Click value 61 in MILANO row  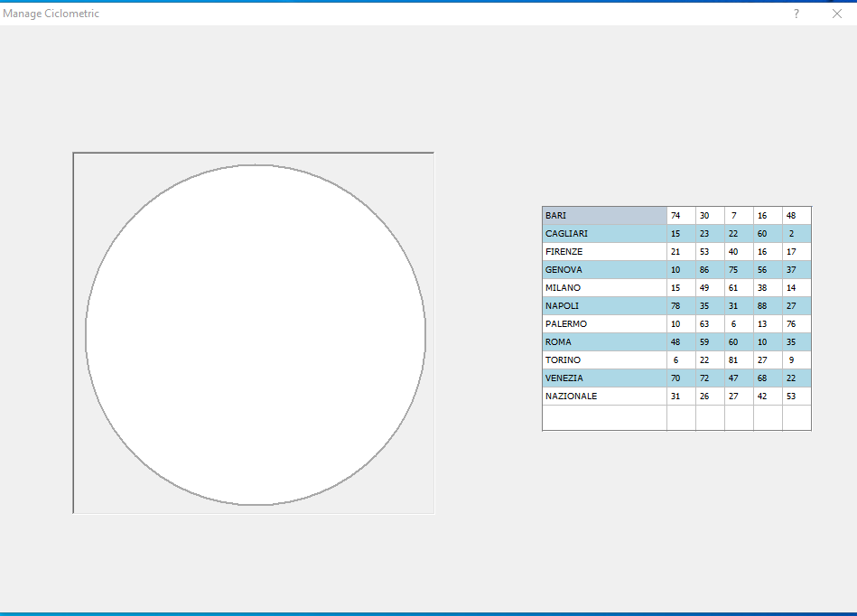tap(739, 287)
